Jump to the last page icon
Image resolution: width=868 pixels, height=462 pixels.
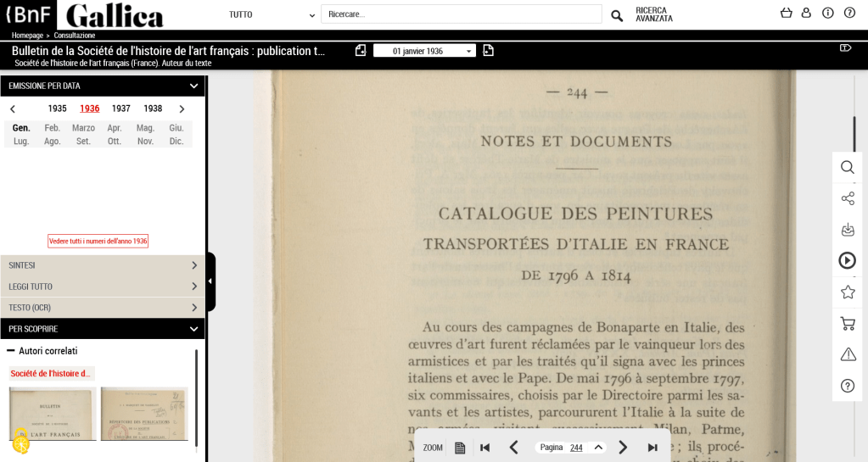[652, 448]
